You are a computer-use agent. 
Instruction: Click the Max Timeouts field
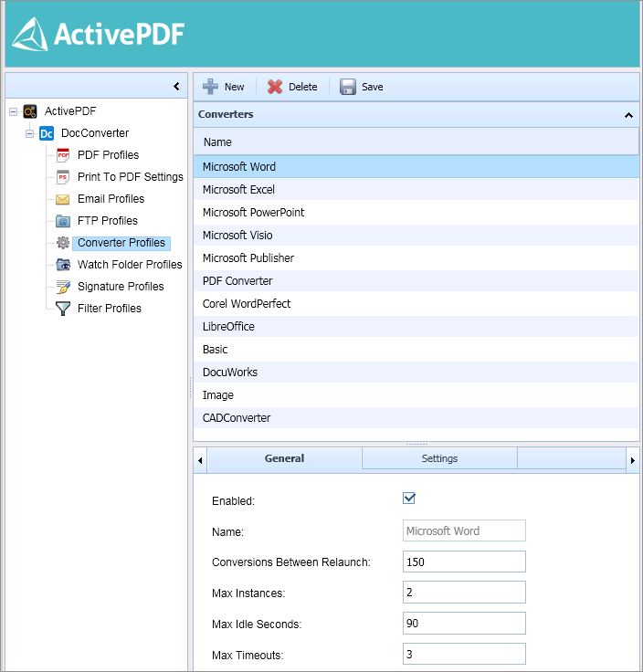coord(464,654)
